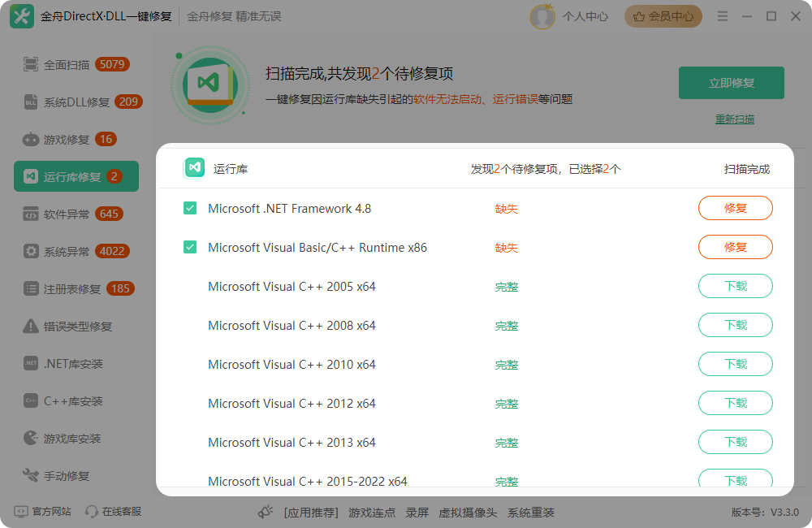Image resolution: width=812 pixels, height=528 pixels.
Task: Download Visual C++ 2013 x64
Action: click(736, 442)
